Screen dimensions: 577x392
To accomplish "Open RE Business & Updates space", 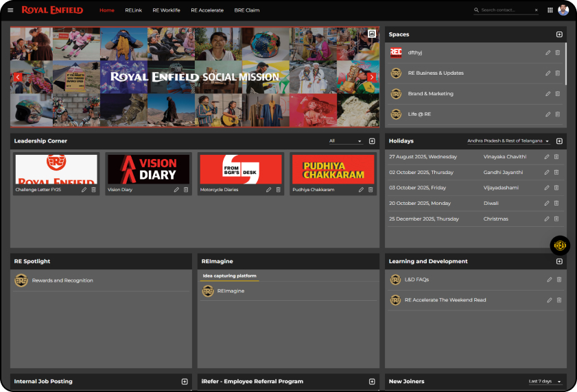I will coord(436,73).
